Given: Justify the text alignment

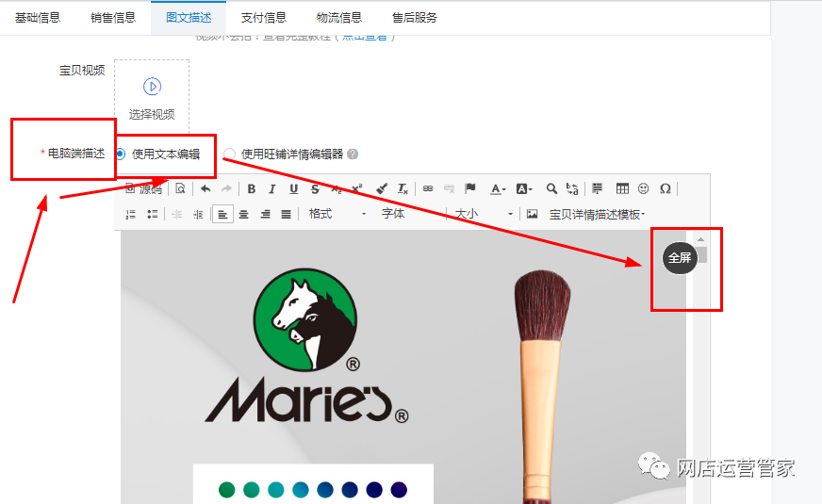Looking at the screenshot, I should [287, 214].
